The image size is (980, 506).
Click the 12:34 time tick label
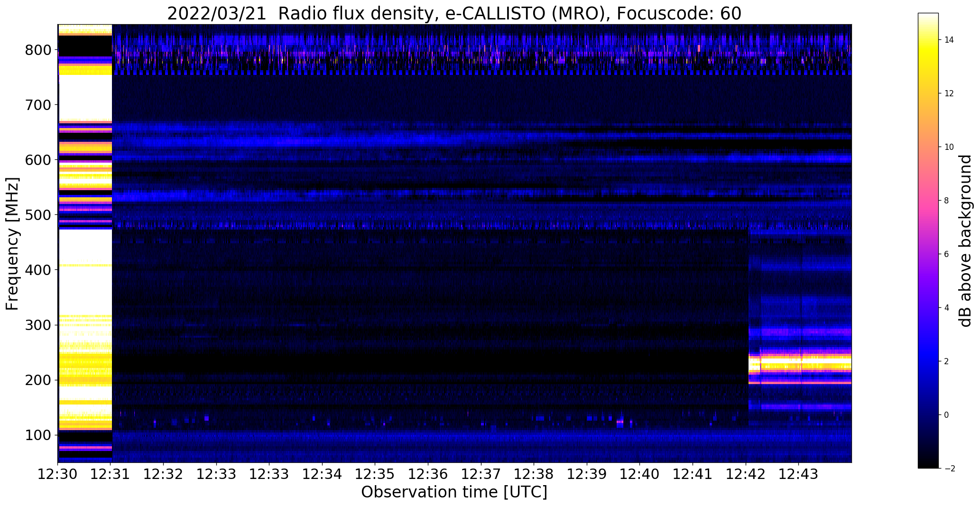coord(323,475)
